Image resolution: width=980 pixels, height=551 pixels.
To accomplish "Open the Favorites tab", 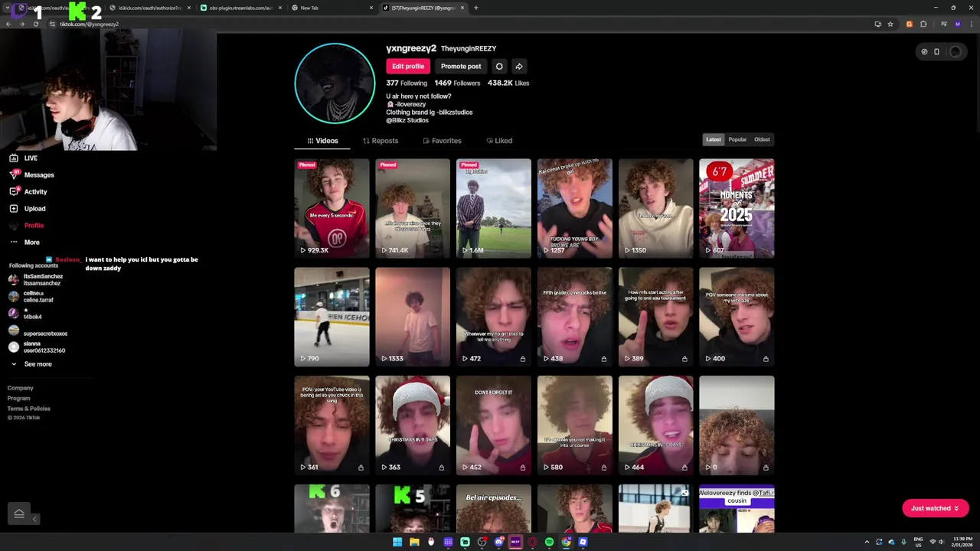I will tap(442, 141).
